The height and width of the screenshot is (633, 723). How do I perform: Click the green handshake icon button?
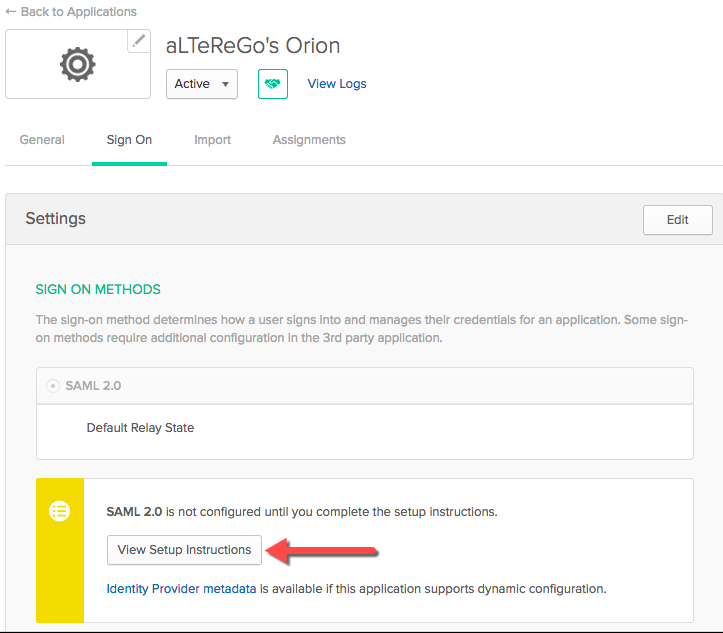(273, 84)
